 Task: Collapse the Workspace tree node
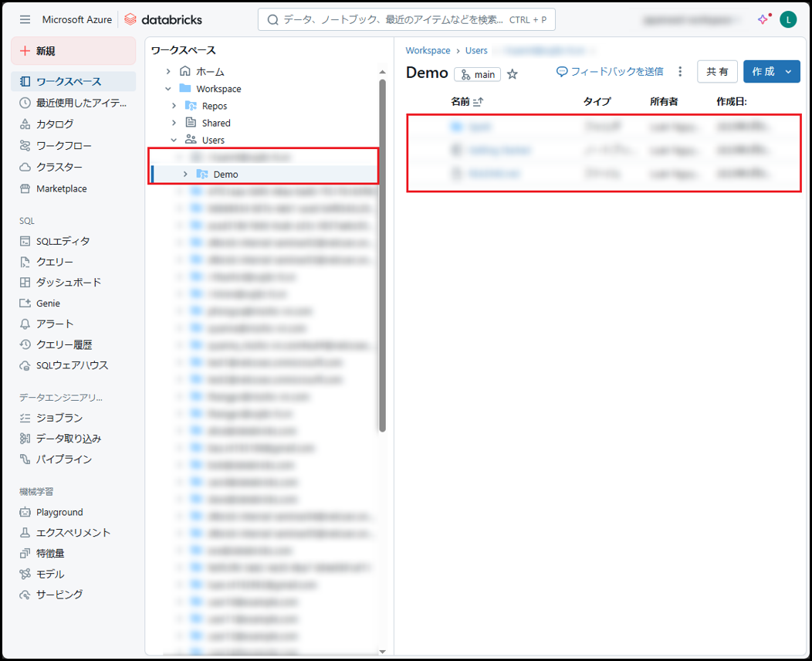click(168, 89)
